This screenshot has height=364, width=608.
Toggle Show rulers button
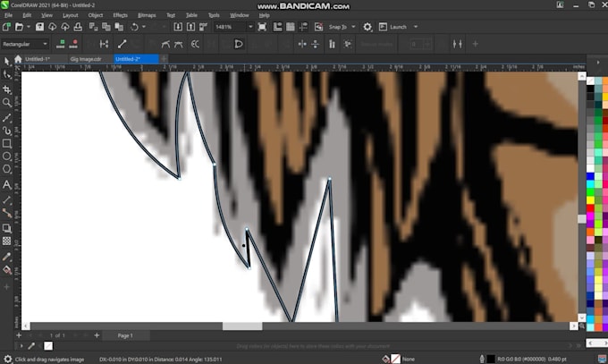[x=278, y=27]
